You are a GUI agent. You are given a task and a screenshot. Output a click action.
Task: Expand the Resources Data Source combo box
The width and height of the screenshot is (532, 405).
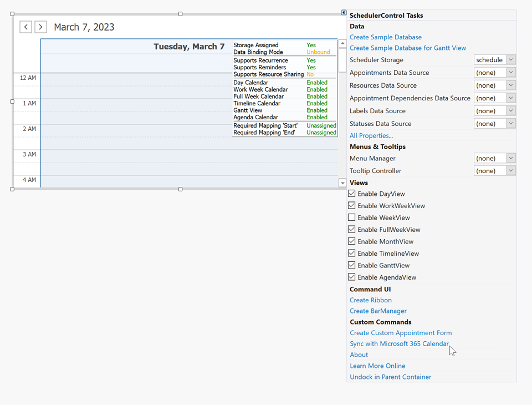click(510, 85)
